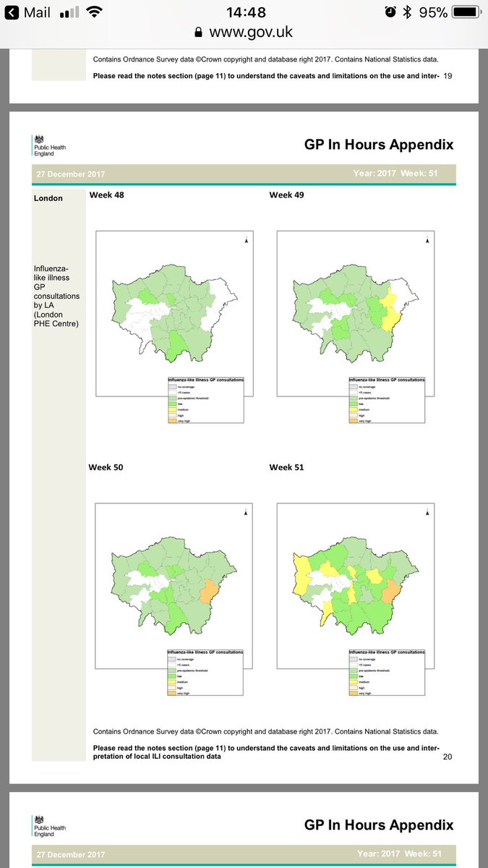Tap the back to Mail chevron
The height and width of the screenshot is (868, 488).
[x=12, y=12]
